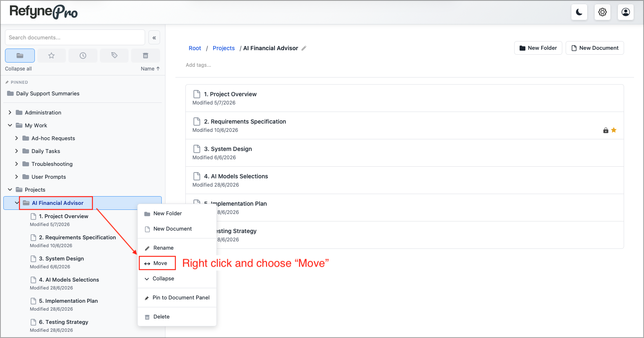This screenshot has width=644, height=338.
Task: Expand the Troubleshooting folder chevron
Action: [17, 164]
